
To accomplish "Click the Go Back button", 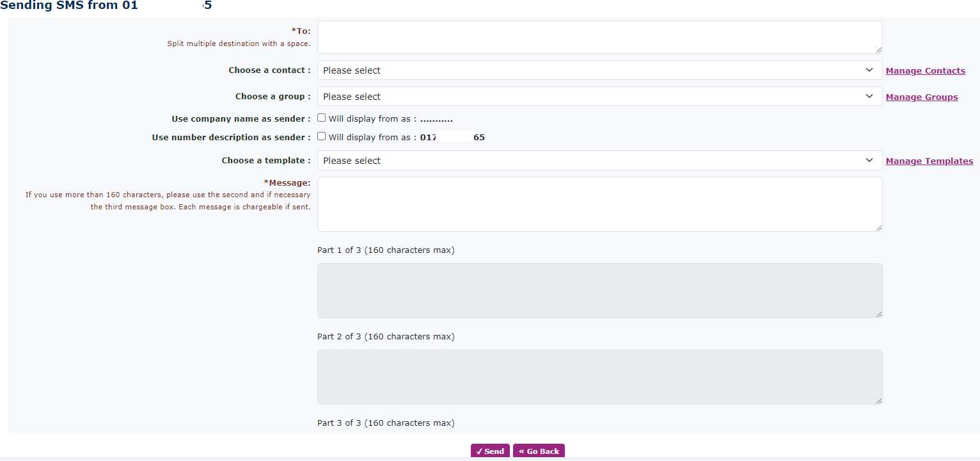I will [539, 451].
